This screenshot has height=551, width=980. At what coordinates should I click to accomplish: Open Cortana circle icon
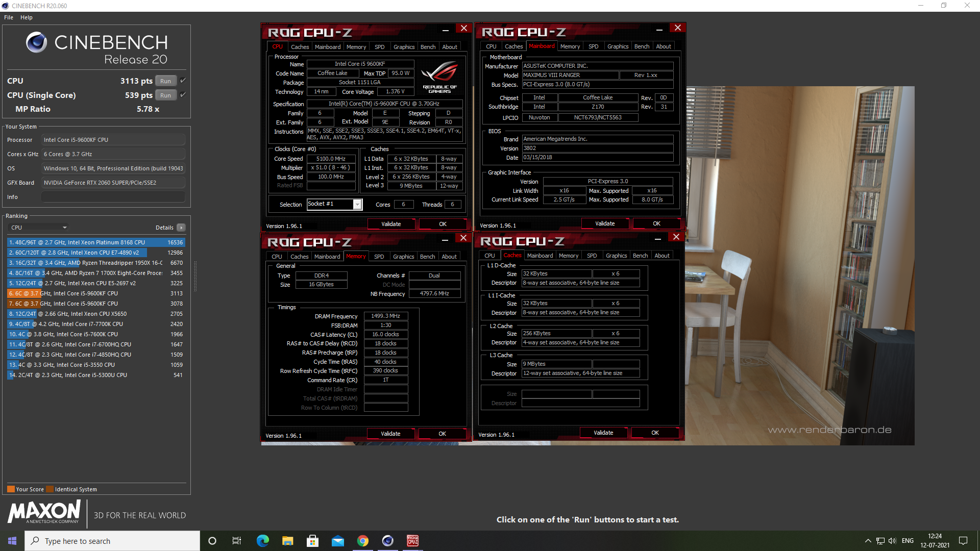click(212, 541)
